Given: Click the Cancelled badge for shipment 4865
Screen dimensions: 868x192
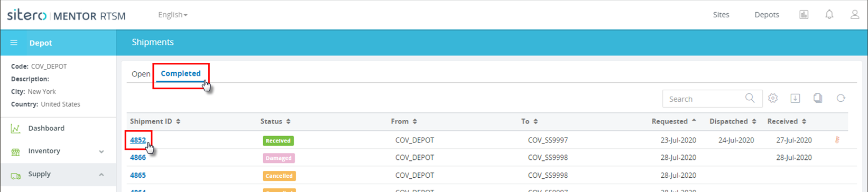Looking at the screenshot, I should [x=279, y=176].
